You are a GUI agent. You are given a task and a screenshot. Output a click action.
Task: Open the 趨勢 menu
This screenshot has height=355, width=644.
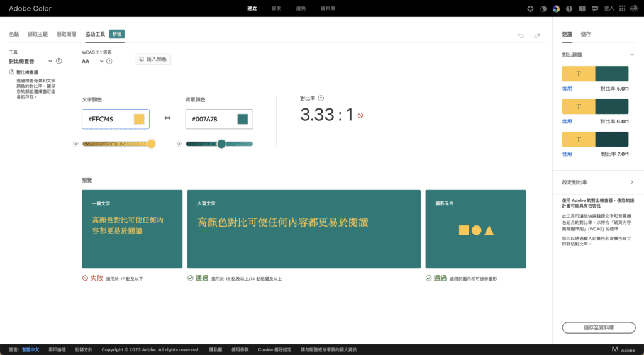click(x=301, y=9)
